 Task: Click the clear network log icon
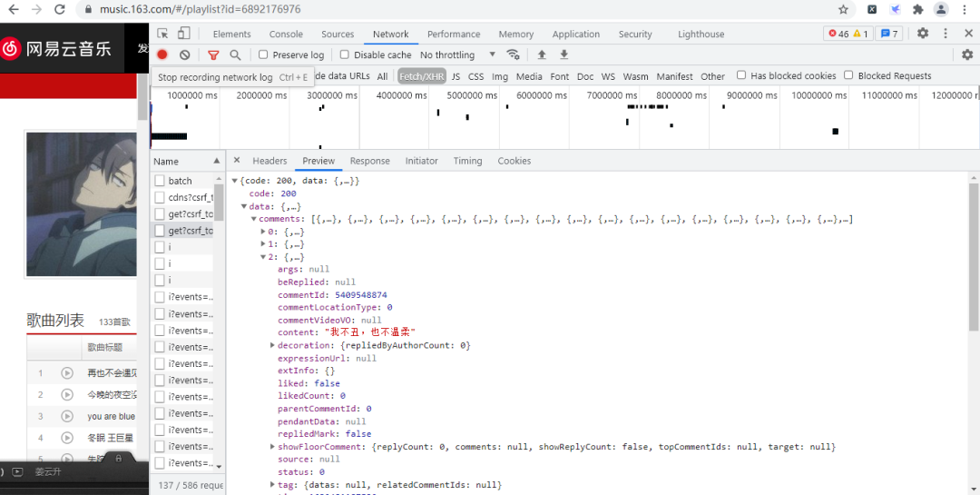[185, 54]
